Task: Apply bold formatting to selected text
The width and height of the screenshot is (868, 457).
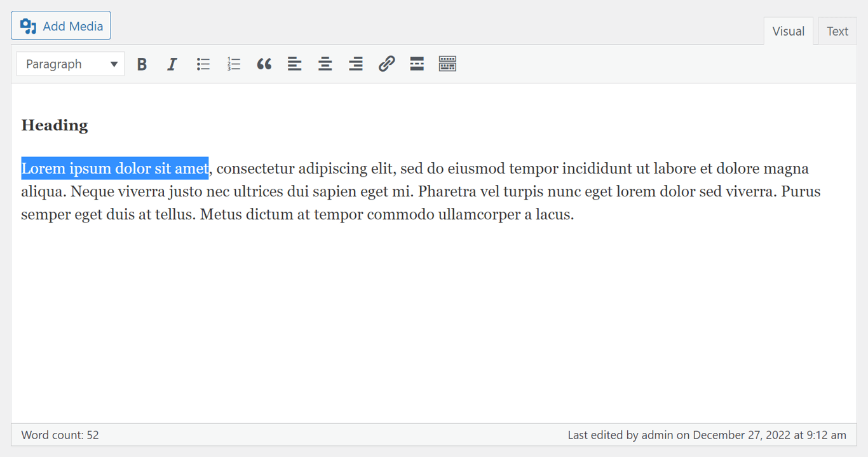Action: coord(142,64)
